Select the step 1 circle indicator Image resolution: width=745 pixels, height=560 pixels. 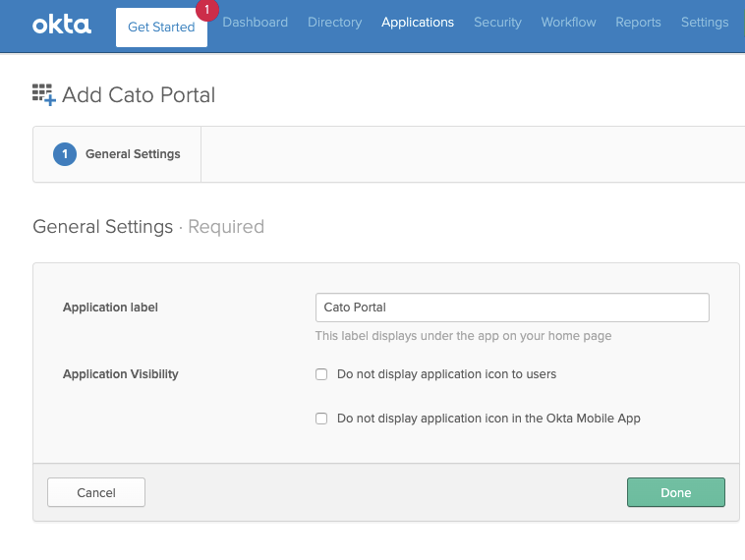[65, 154]
